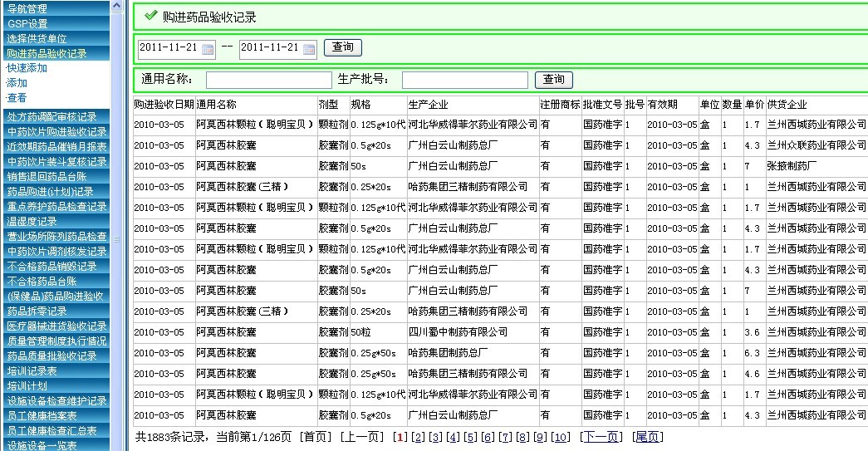Open 销售退回药品台账 sidebar item
Viewport: 868px width, 451px height.
click(x=55, y=177)
